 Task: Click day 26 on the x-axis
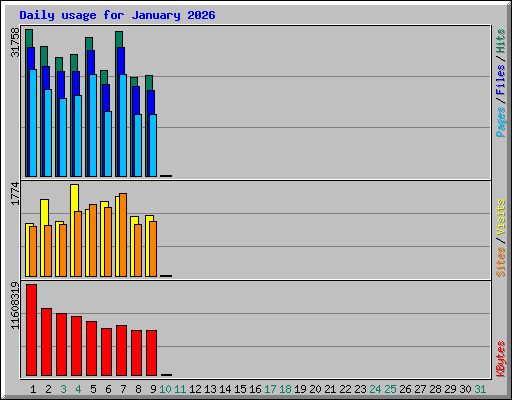pyautogui.click(x=405, y=389)
